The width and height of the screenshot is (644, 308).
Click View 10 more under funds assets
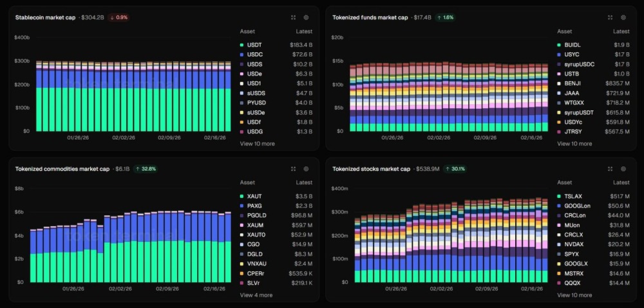coord(574,144)
